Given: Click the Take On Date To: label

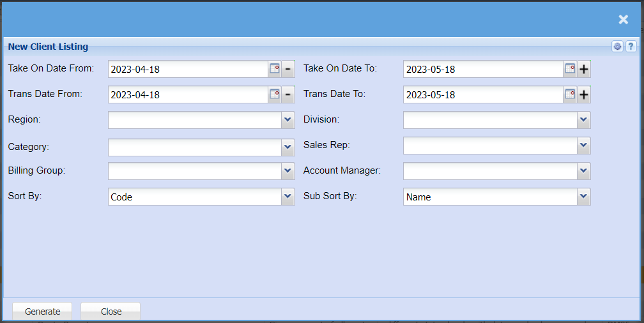Looking at the screenshot, I should (340, 68).
